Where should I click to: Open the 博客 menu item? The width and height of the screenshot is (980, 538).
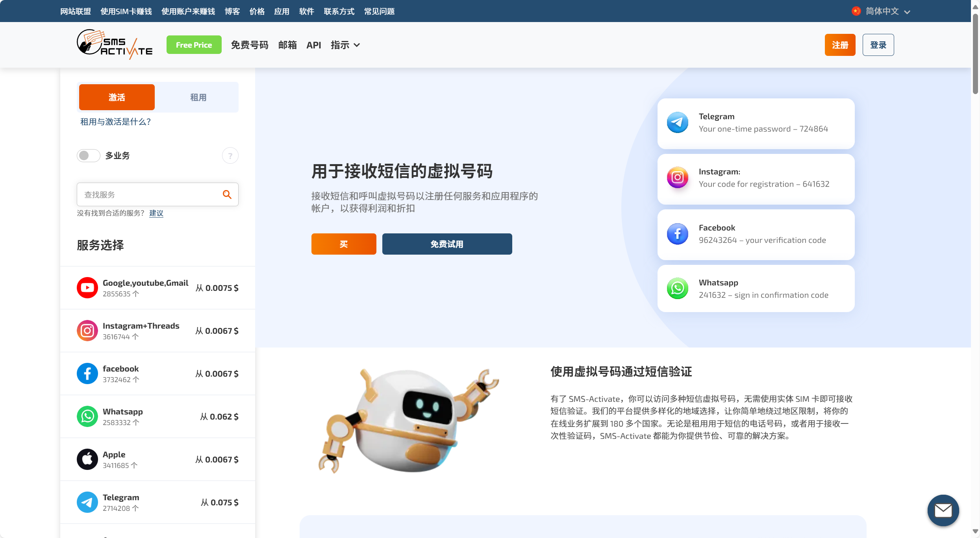[x=232, y=11]
